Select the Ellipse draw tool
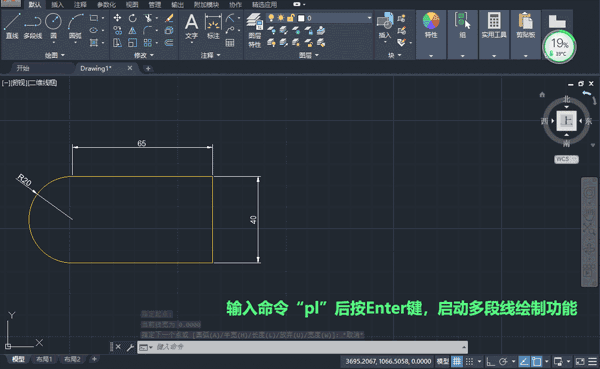This screenshot has width=600, height=369. [93, 30]
